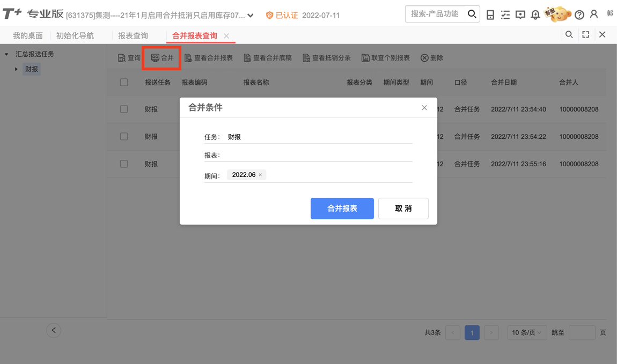Click the 已认证 badge
The image size is (617, 364).
[282, 16]
